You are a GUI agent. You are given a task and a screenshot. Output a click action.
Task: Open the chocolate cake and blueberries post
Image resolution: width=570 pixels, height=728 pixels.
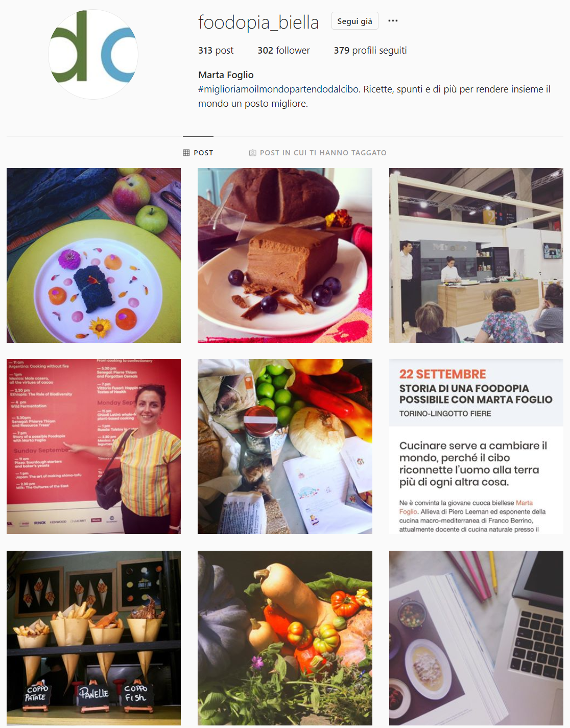285,255
